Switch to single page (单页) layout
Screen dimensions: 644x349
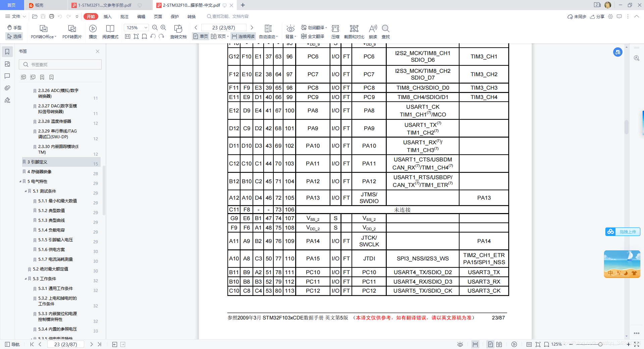click(201, 36)
